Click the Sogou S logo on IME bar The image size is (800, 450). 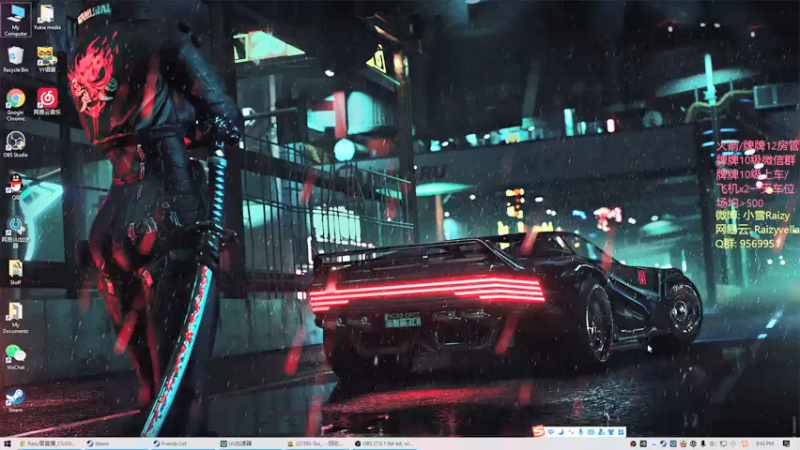click(539, 432)
